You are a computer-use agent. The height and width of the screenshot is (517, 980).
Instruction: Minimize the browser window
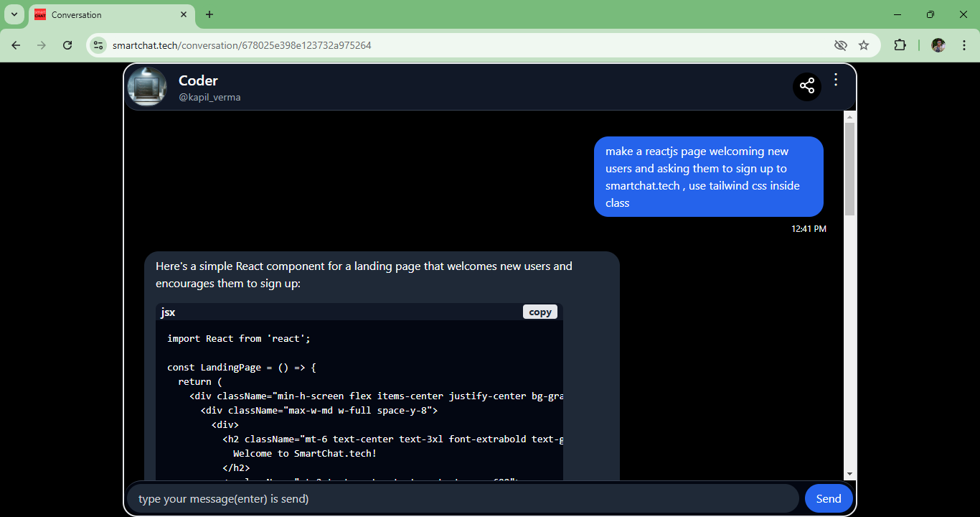click(x=897, y=14)
